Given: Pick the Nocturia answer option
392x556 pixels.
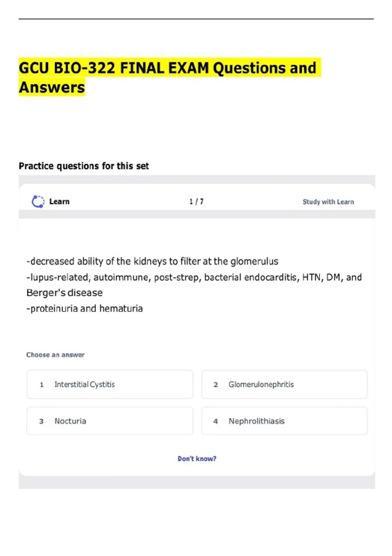Looking at the screenshot, I should [x=110, y=421].
